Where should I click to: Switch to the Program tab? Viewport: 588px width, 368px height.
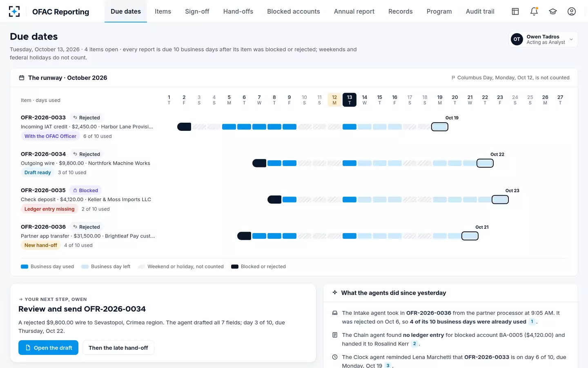click(439, 11)
